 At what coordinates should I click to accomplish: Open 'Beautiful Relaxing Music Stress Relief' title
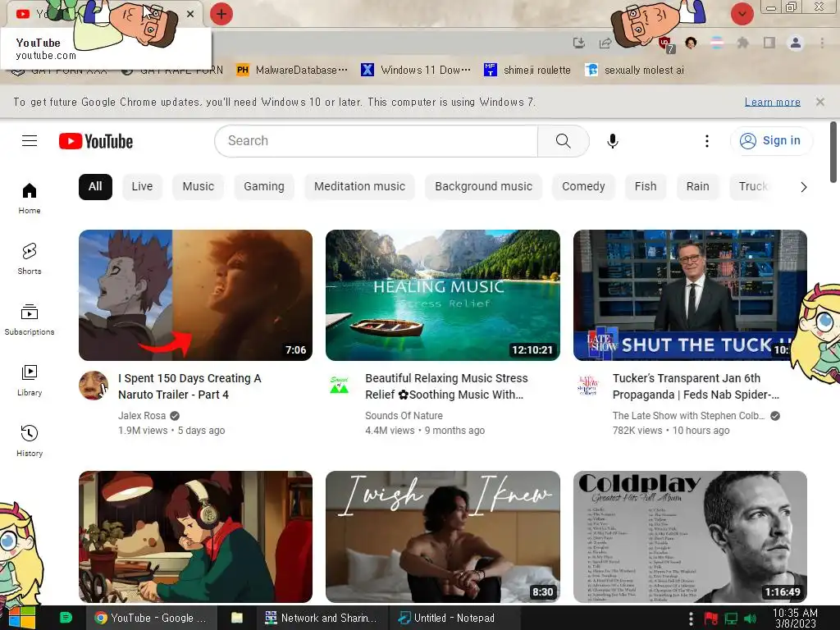(x=446, y=386)
